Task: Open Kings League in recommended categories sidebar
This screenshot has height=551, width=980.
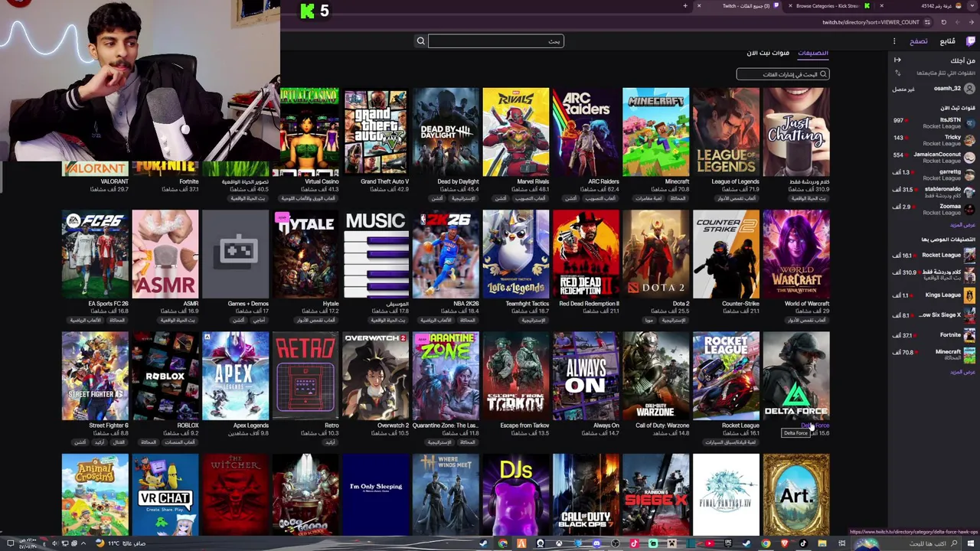Action: [x=934, y=295]
